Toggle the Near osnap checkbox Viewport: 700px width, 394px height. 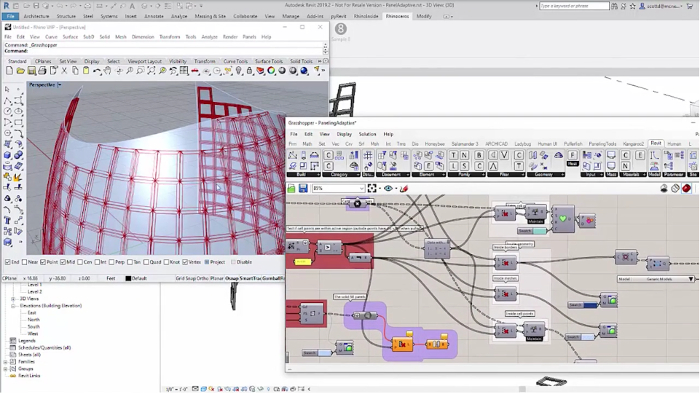(25, 262)
